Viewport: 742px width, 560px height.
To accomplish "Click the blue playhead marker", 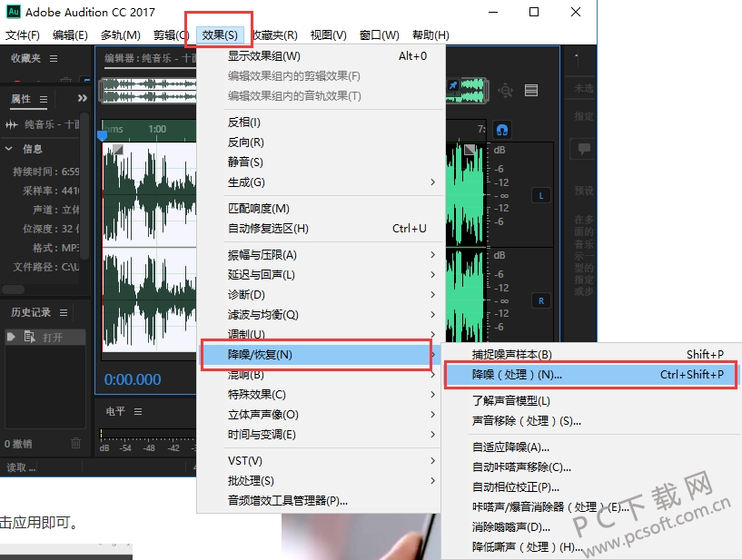I will (x=102, y=136).
